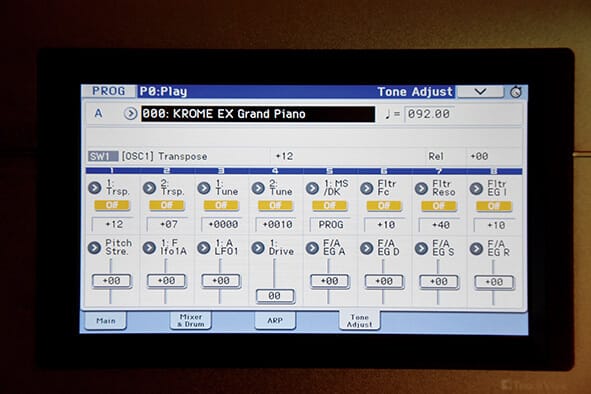
Task: Toggle the 1: MS/DK switch Off button
Action: click(330, 206)
